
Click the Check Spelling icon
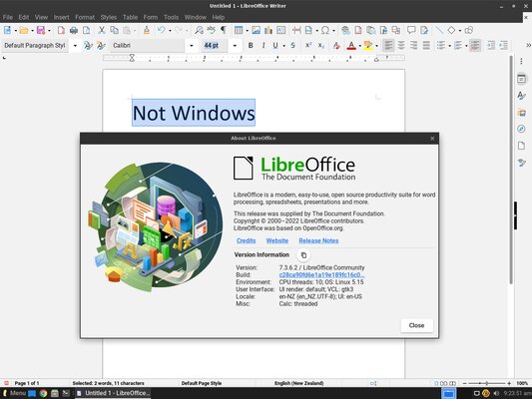coord(211,30)
